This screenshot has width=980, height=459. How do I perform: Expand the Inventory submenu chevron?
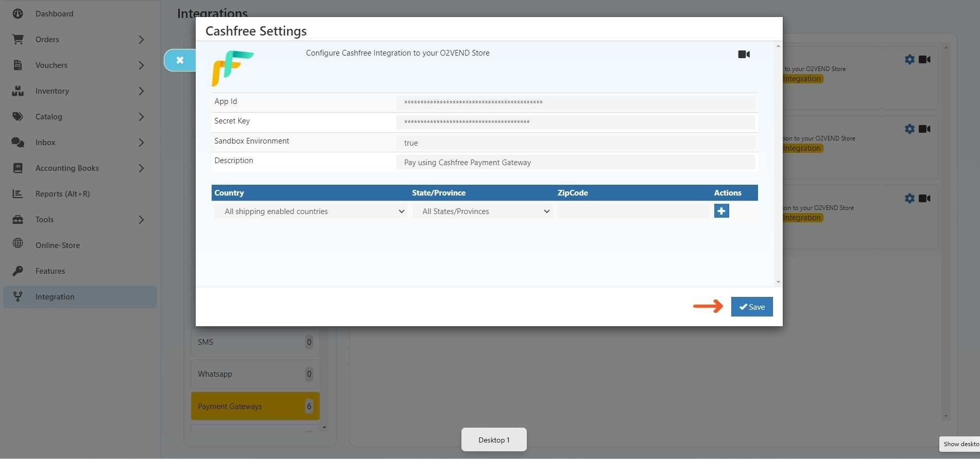click(x=141, y=91)
